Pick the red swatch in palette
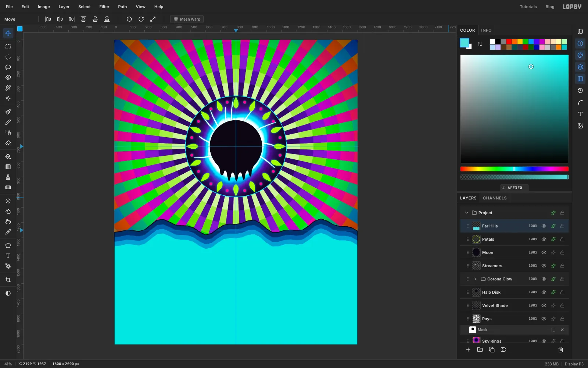 [509, 42]
